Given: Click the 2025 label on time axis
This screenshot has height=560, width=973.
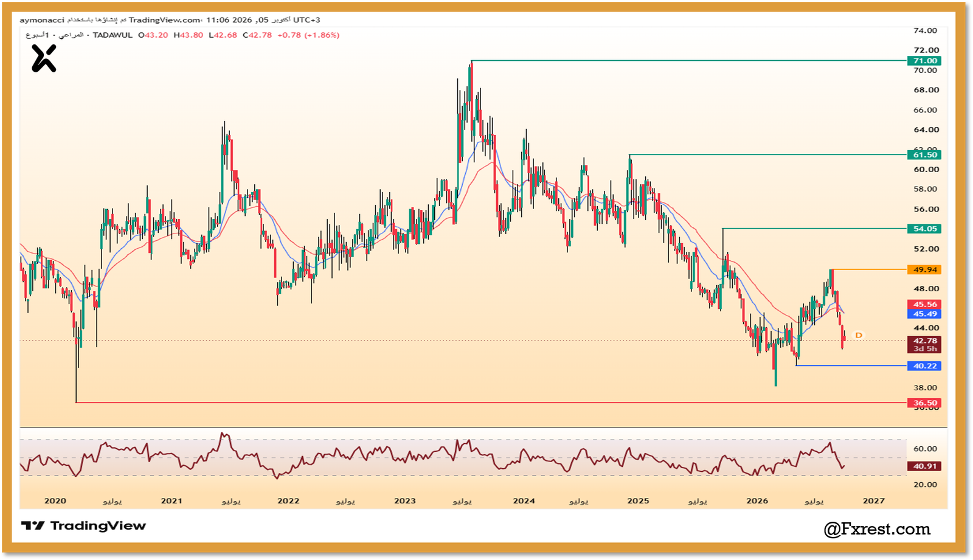Looking at the screenshot, I should (x=638, y=501).
